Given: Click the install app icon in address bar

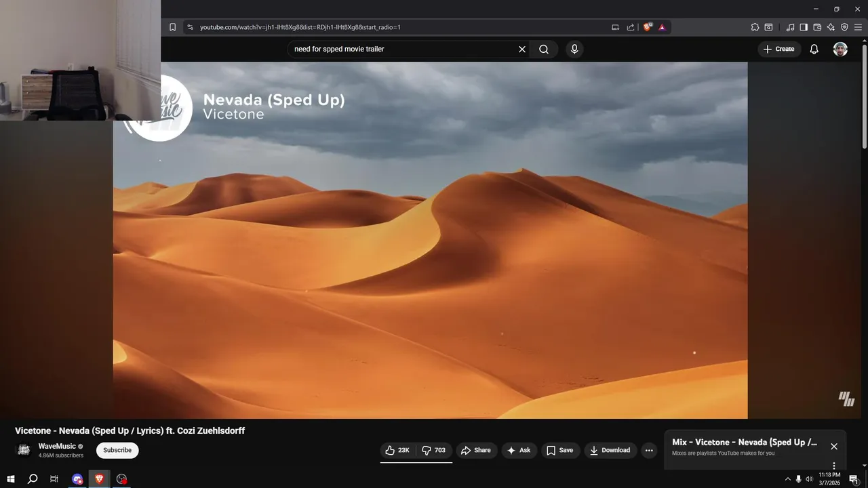Looking at the screenshot, I should tap(615, 27).
